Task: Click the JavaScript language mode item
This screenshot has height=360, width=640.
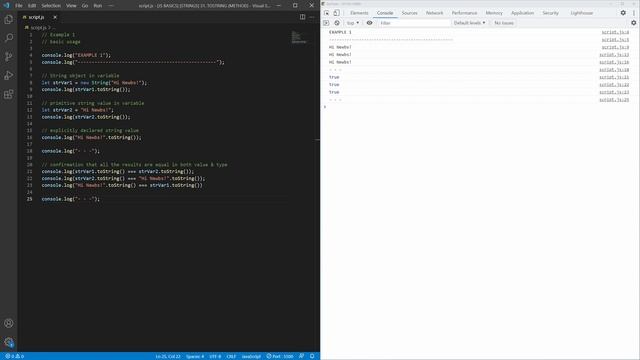Action: pyautogui.click(x=251, y=356)
